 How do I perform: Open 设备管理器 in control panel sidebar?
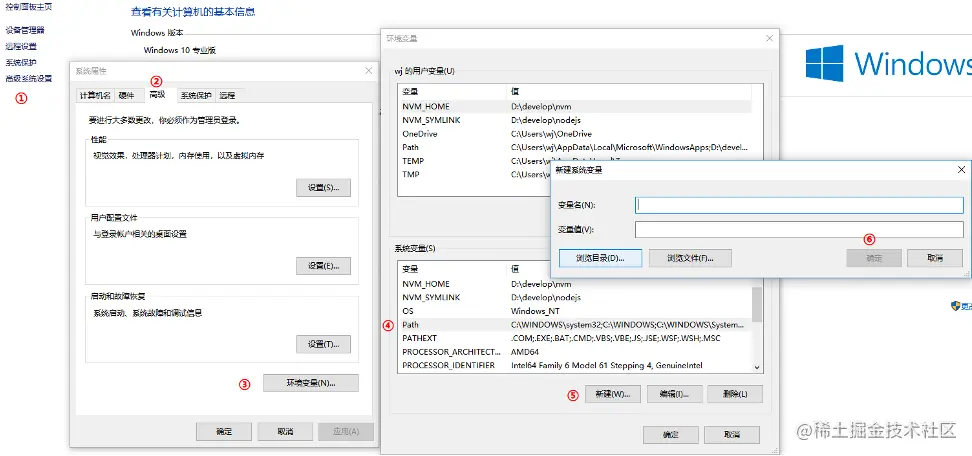[25, 30]
